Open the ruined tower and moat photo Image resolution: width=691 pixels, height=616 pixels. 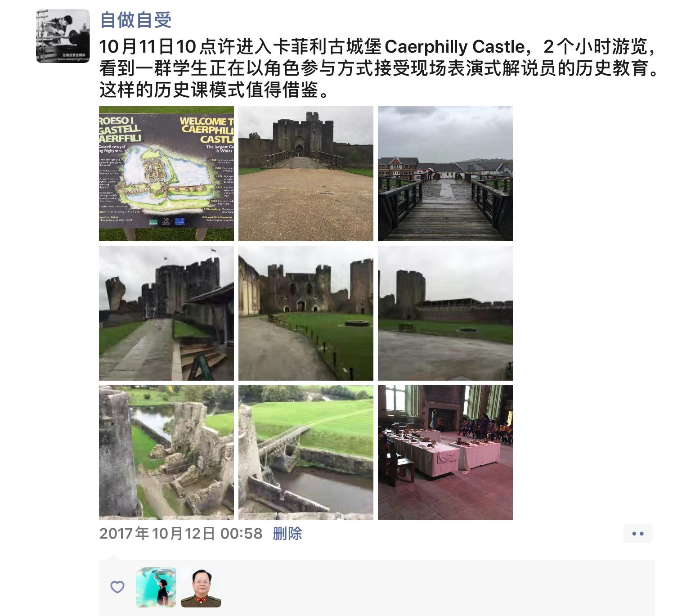pyautogui.click(x=166, y=453)
